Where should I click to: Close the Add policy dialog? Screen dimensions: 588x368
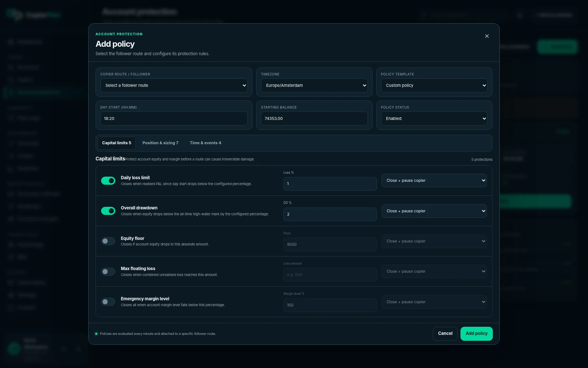click(x=487, y=36)
